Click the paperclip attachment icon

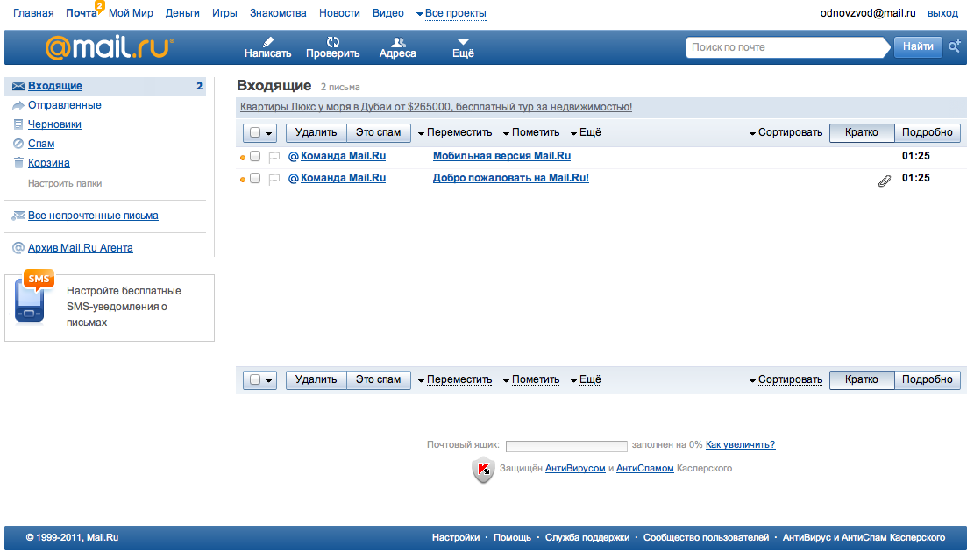[x=884, y=181]
